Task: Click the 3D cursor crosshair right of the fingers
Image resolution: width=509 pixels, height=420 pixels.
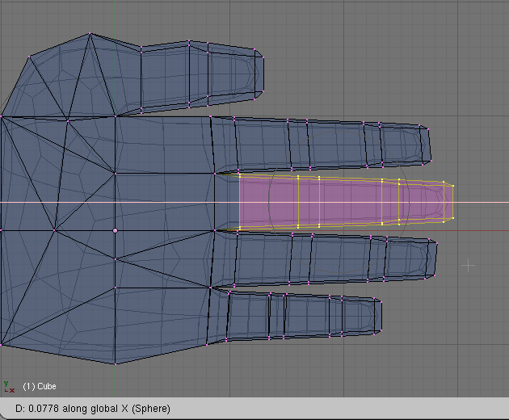Action: pos(468,266)
